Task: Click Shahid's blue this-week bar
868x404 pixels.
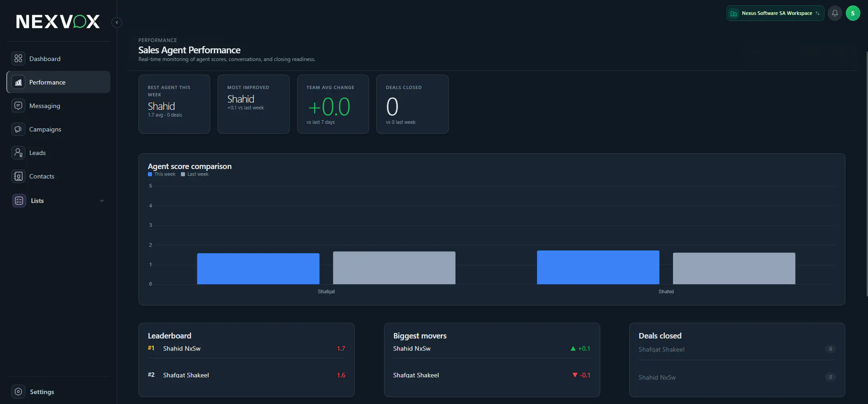Action: point(598,268)
